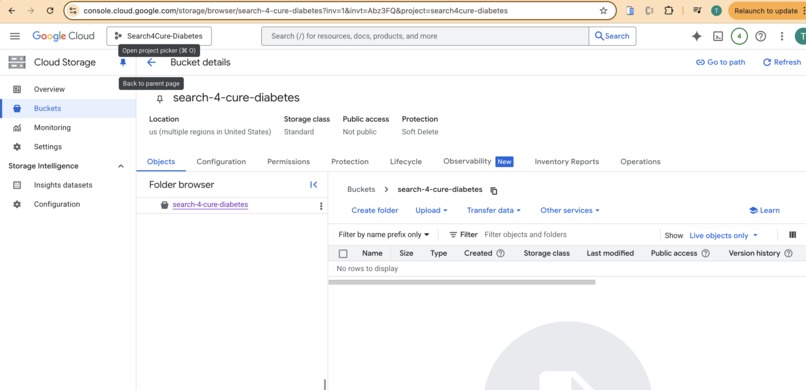The image size is (806, 390).
Task: Go back using the Bucket details arrow
Action: coord(151,62)
